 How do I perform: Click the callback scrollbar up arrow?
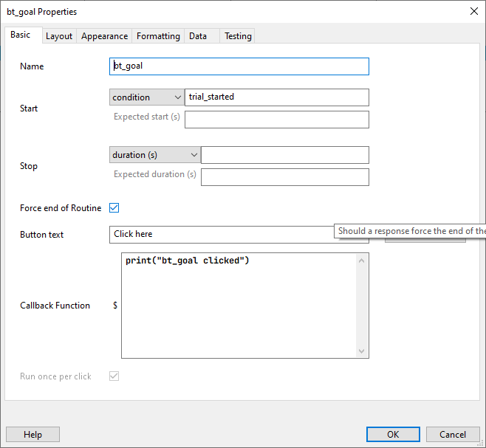361,261
